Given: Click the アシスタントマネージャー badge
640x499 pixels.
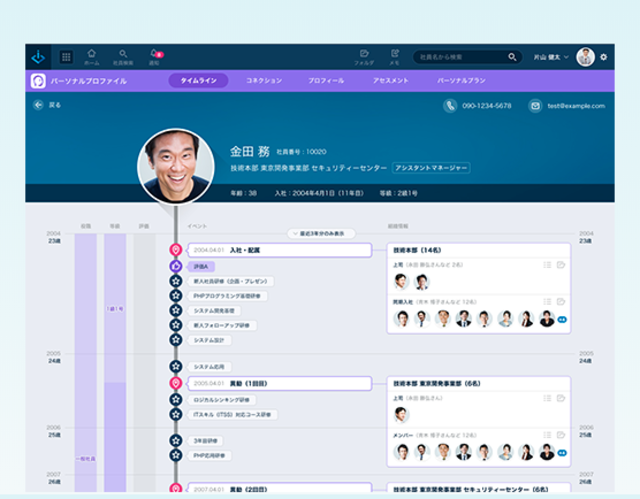Looking at the screenshot, I should click(431, 168).
